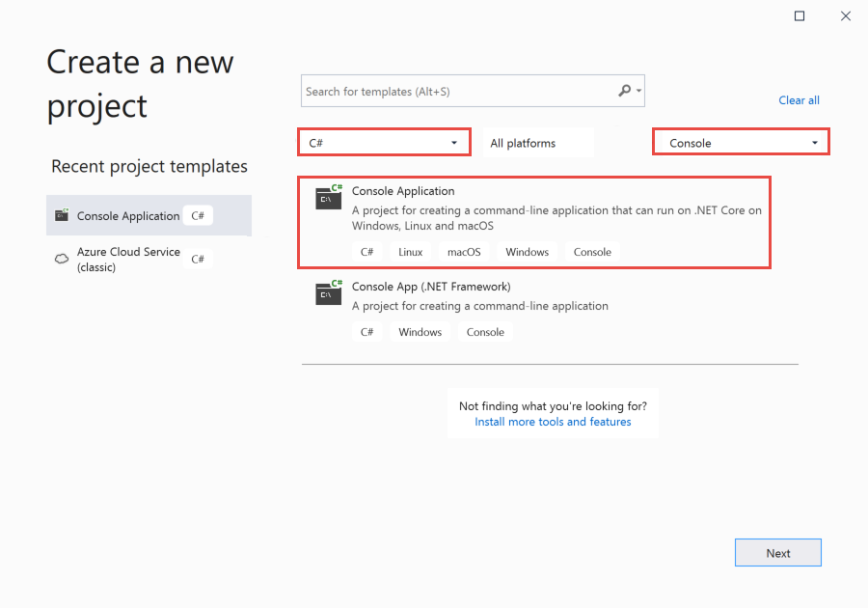Open the search options dropdown arrow
868x608 pixels.
click(x=636, y=91)
